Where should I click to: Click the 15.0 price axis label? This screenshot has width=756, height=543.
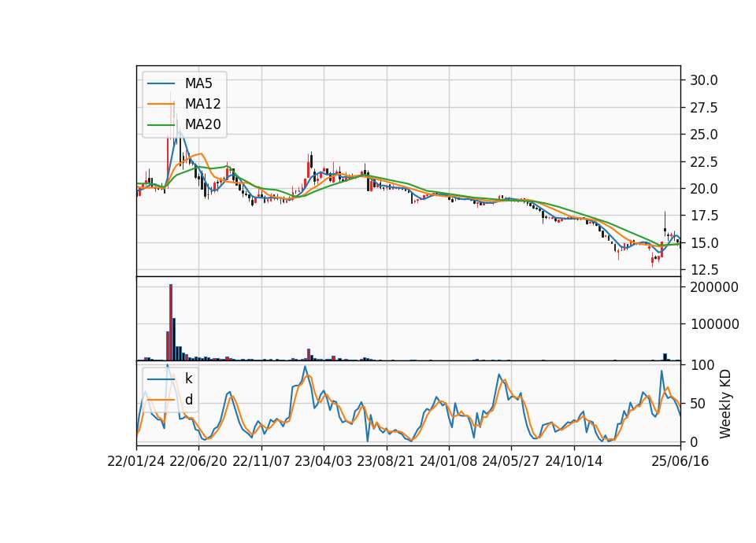[703, 243]
